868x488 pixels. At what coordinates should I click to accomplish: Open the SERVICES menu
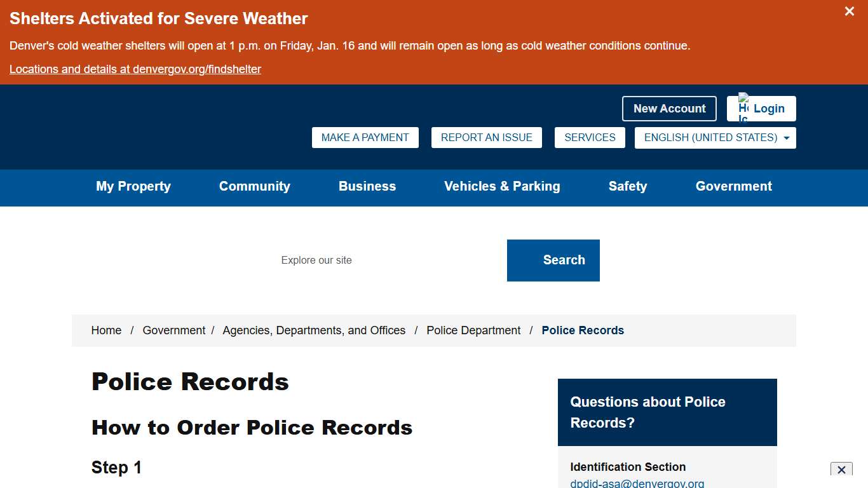click(x=590, y=137)
